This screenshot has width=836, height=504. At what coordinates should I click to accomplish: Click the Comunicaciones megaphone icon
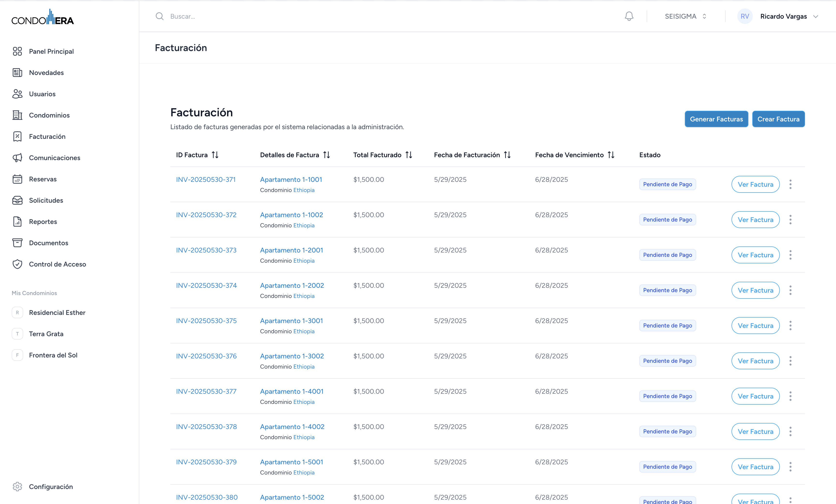point(17,158)
